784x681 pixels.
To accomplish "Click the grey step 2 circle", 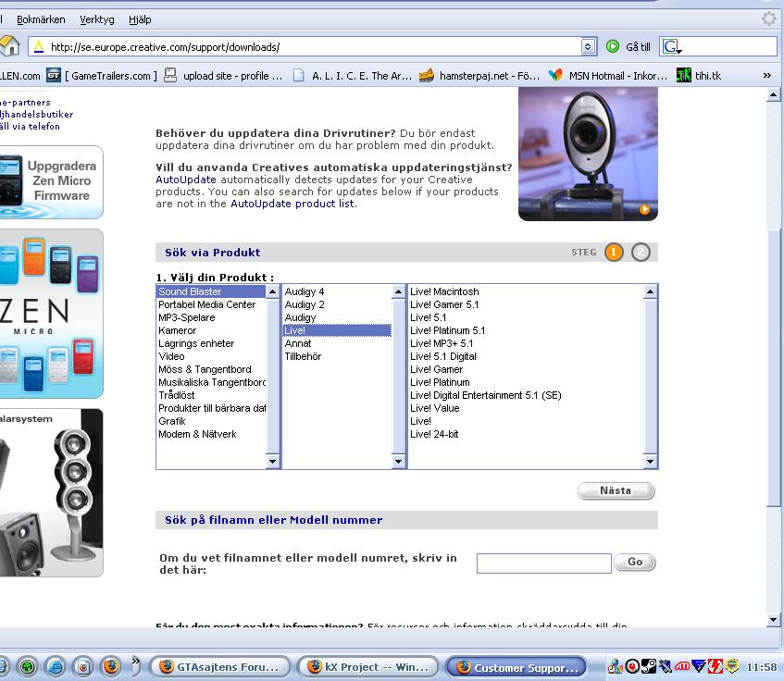I will [641, 252].
